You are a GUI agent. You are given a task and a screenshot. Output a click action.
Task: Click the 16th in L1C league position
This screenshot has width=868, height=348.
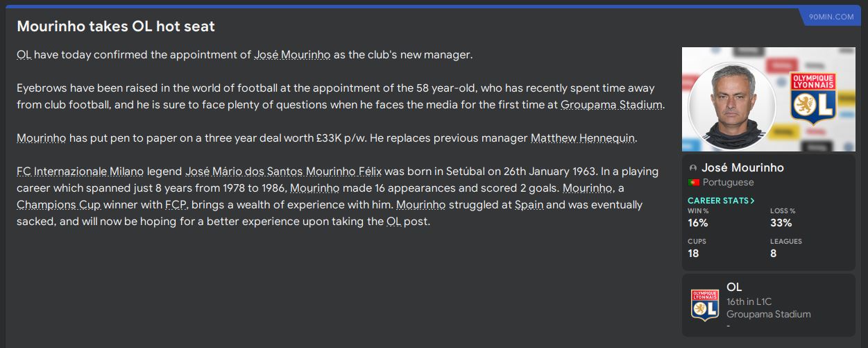pyautogui.click(x=749, y=301)
